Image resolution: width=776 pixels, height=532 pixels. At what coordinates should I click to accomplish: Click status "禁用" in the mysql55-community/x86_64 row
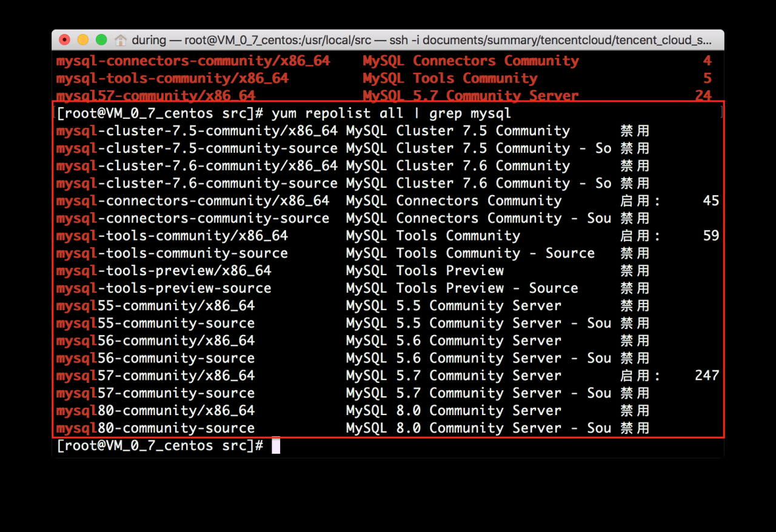(x=635, y=306)
